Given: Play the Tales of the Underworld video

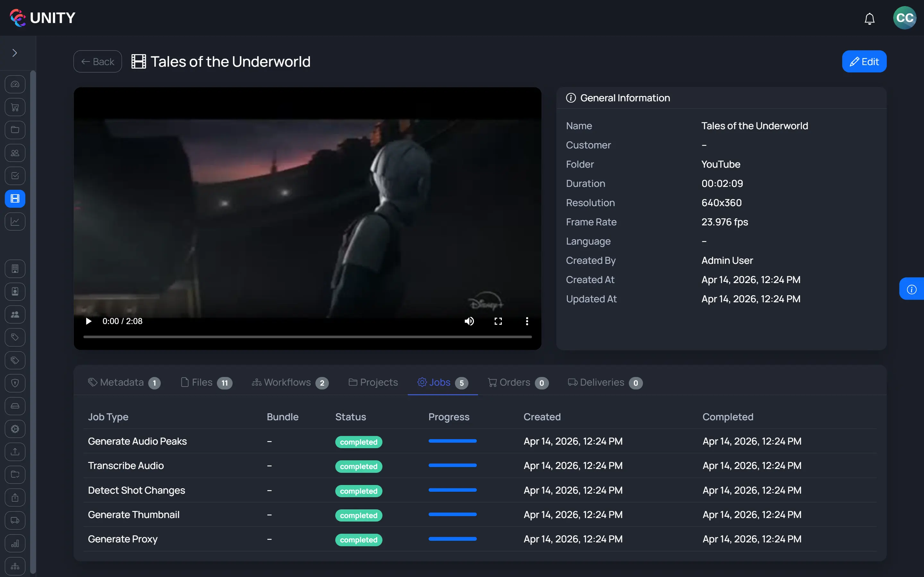Looking at the screenshot, I should [89, 321].
